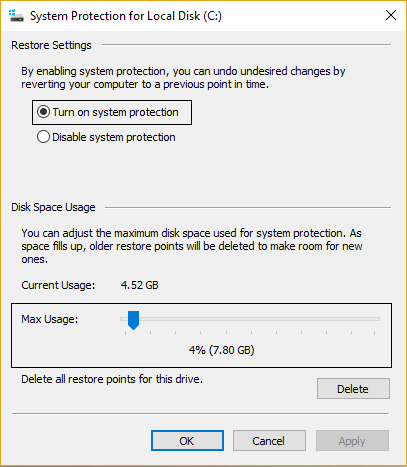This screenshot has width=407, height=467.
Task: Click the far right end of Max Usage slider track
Action: 377,319
